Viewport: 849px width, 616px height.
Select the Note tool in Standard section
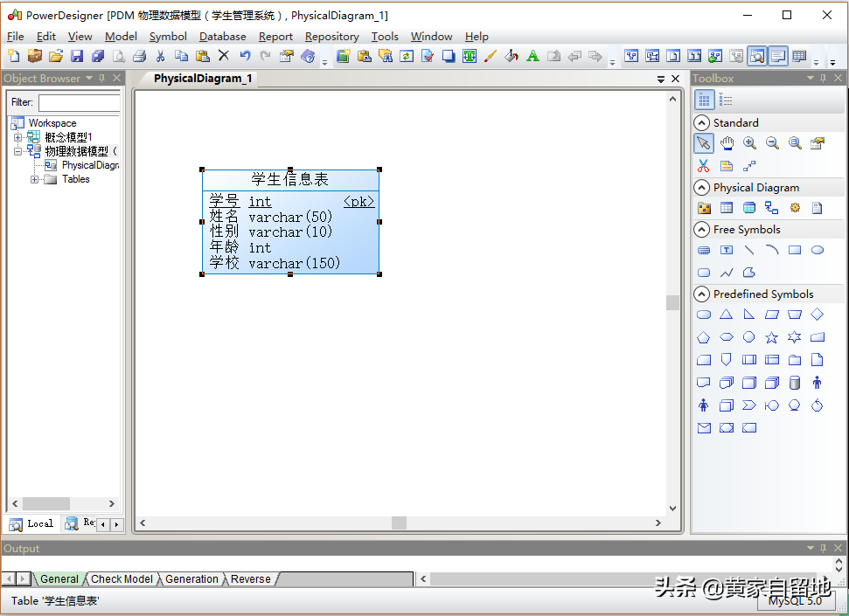(726, 164)
